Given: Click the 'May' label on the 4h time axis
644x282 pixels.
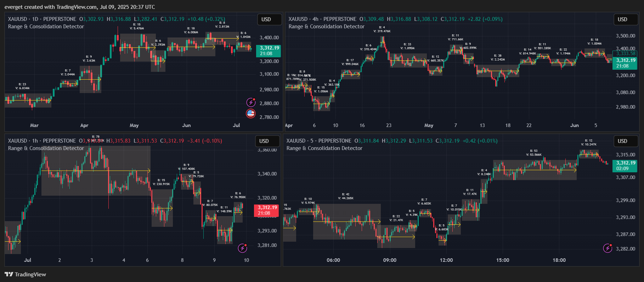Looking at the screenshot, I should click(x=429, y=125).
